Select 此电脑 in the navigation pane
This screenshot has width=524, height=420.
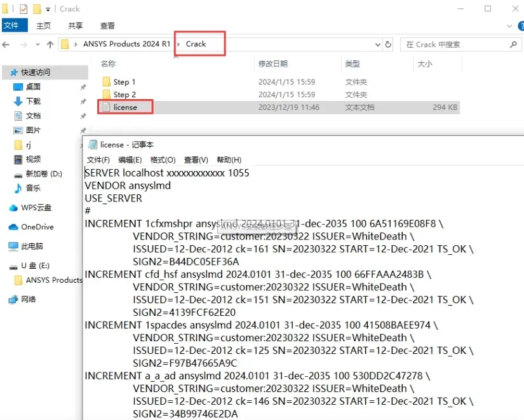[x=32, y=247]
